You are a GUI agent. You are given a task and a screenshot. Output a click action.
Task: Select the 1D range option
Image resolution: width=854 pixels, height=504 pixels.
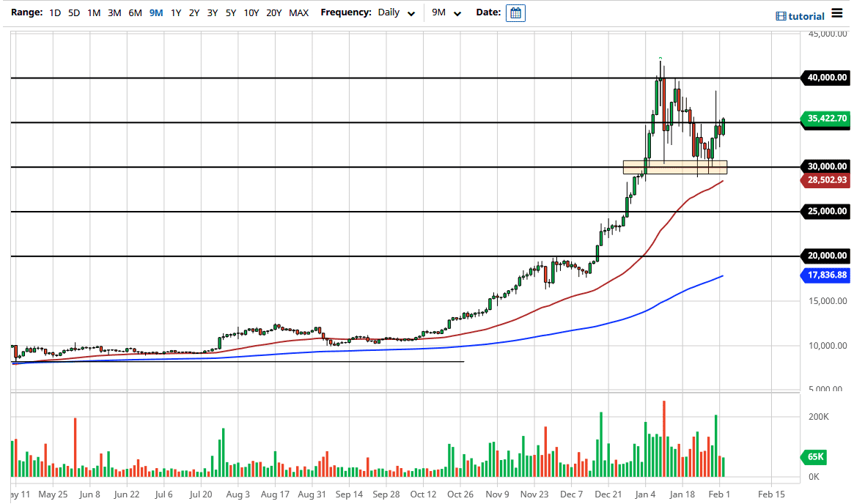(54, 12)
